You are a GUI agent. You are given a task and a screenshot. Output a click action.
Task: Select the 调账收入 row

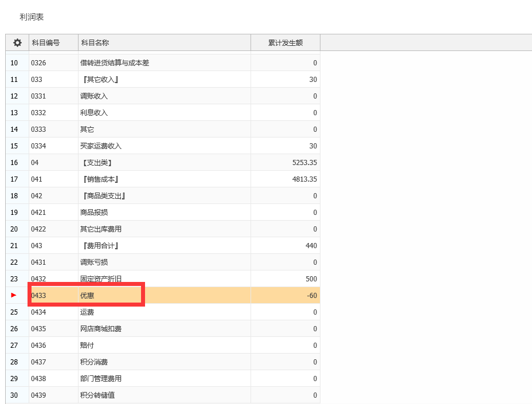(x=163, y=96)
